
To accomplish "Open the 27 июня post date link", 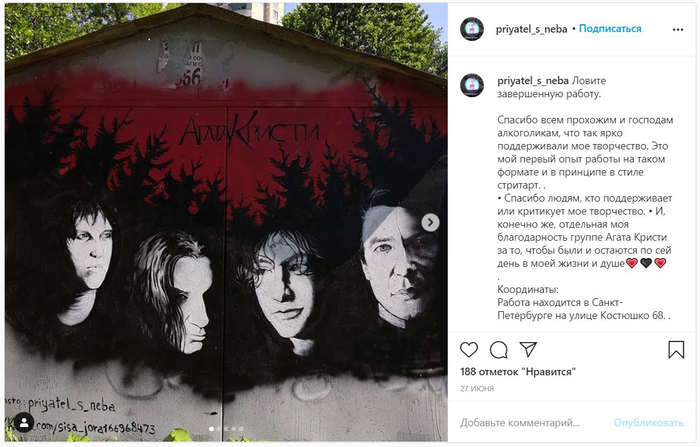I will [477, 389].
